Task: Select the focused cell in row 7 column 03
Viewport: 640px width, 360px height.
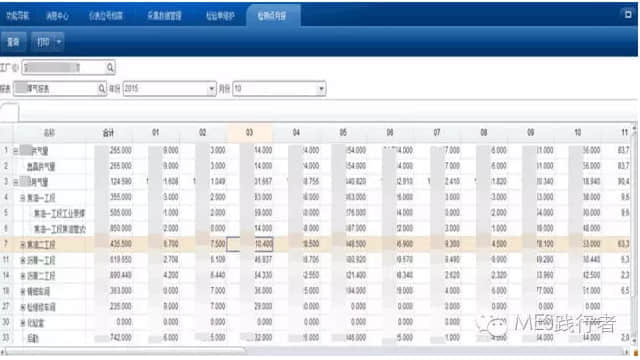Action: 249,244
